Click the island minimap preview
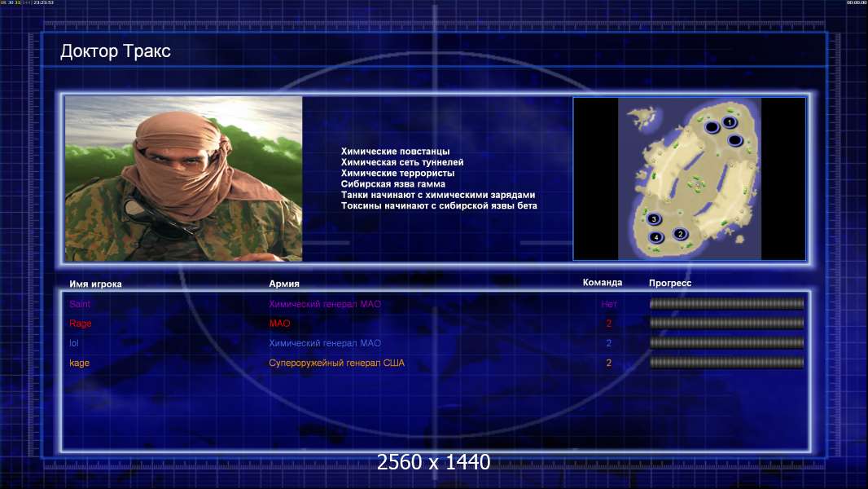The image size is (868, 489). [689, 178]
